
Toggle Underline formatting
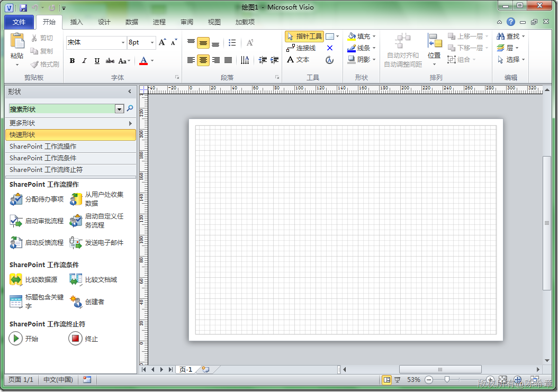[97, 61]
